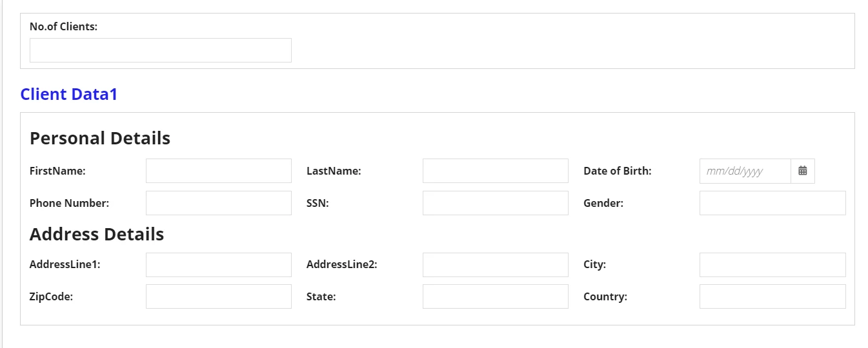Click the SSN input box
The width and height of the screenshot is (868, 348).
496,203
